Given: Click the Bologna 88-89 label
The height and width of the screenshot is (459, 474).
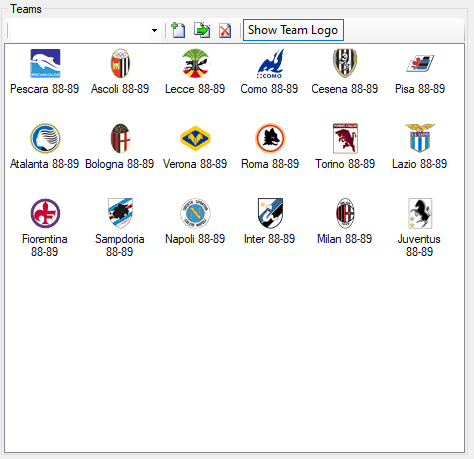Looking at the screenshot, I should [x=120, y=164].
